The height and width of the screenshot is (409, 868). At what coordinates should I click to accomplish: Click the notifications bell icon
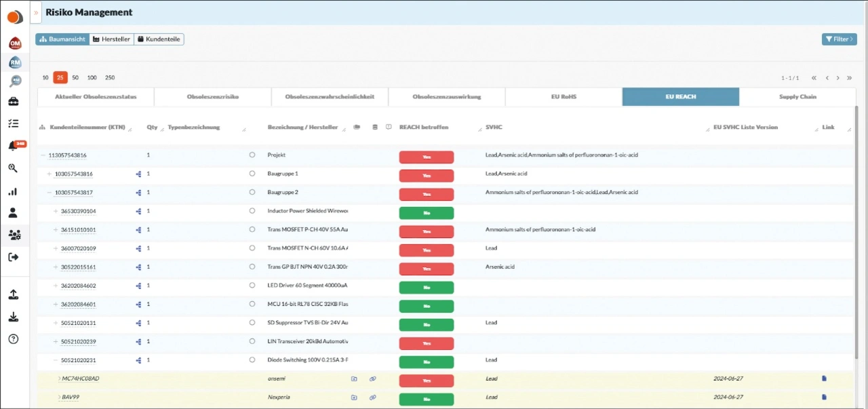point(14,147)
